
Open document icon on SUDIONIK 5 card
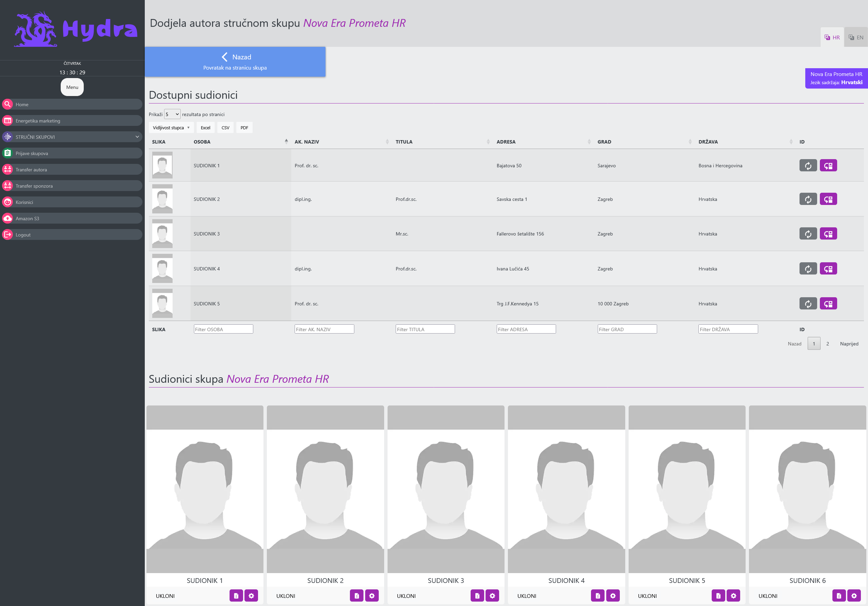click(x=718, y=596)
